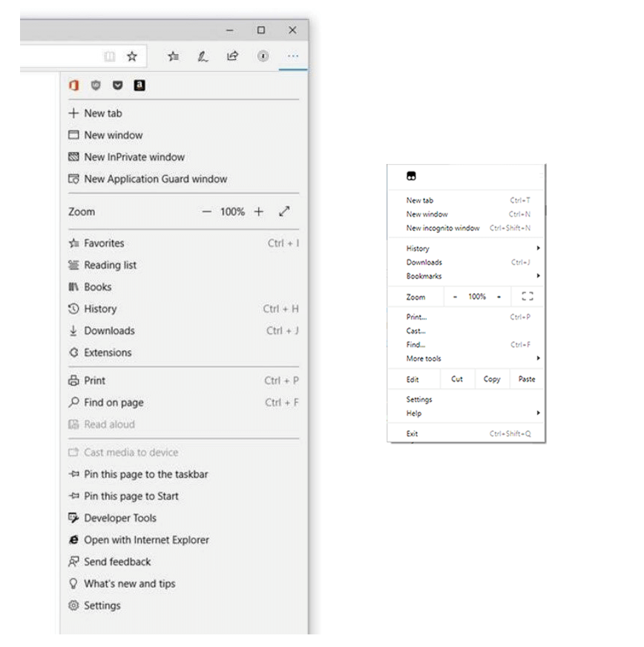
Task: Expand the Bookmarks submenu in Chrome menu
Action: 472,276
